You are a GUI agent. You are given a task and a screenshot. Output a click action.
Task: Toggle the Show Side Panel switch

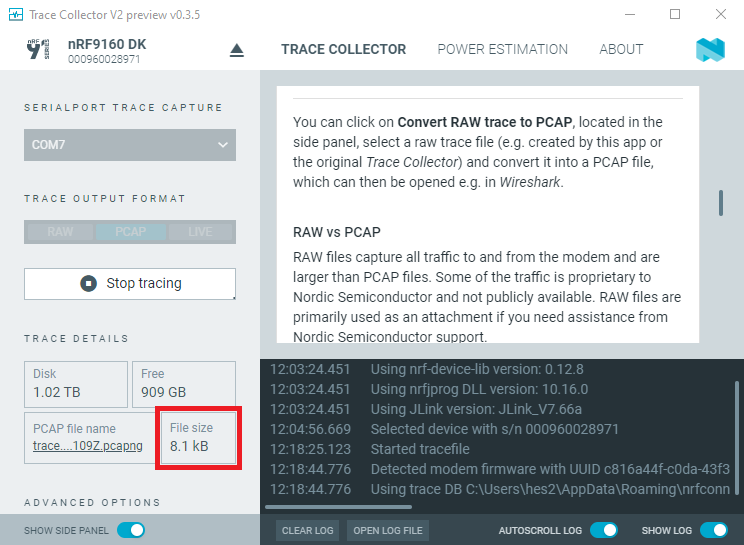131,530
